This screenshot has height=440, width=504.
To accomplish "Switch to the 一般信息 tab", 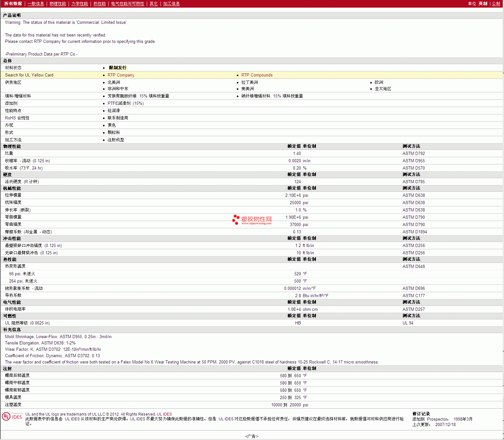I will tap(36, 4).
